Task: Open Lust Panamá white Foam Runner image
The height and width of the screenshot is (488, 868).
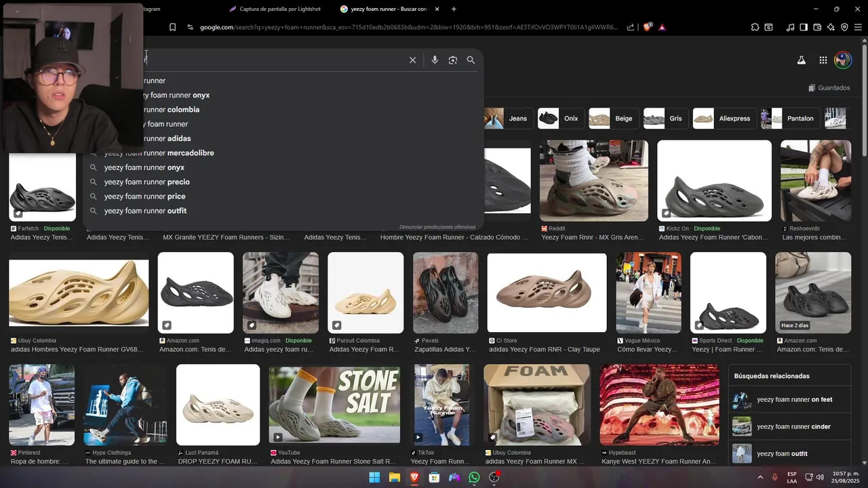Action: 218,405
